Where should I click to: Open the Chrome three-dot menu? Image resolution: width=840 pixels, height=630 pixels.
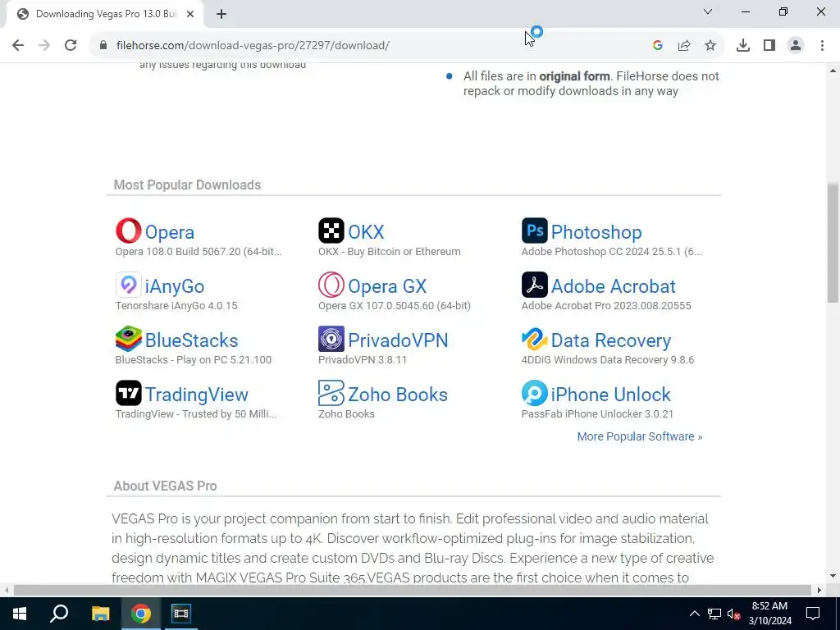822,46
